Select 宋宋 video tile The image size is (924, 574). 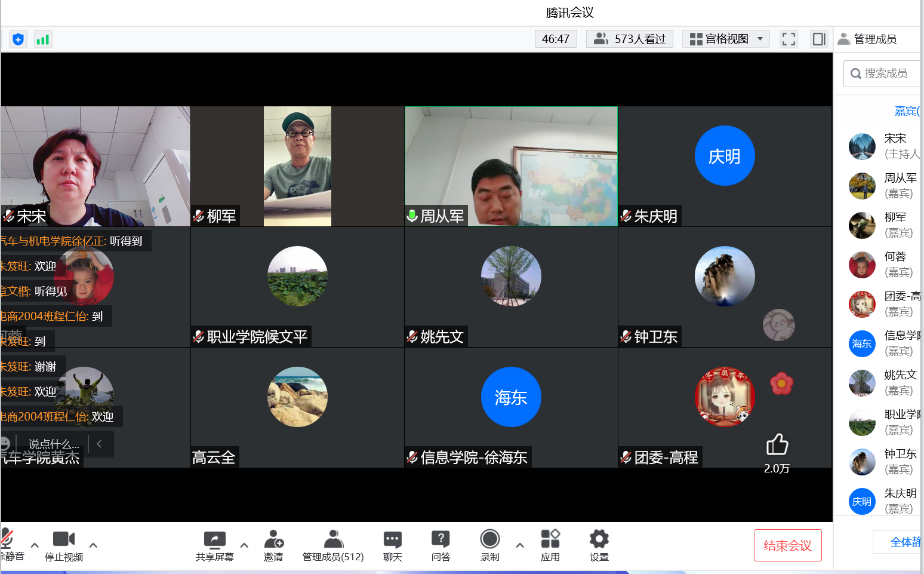point(96,166)
